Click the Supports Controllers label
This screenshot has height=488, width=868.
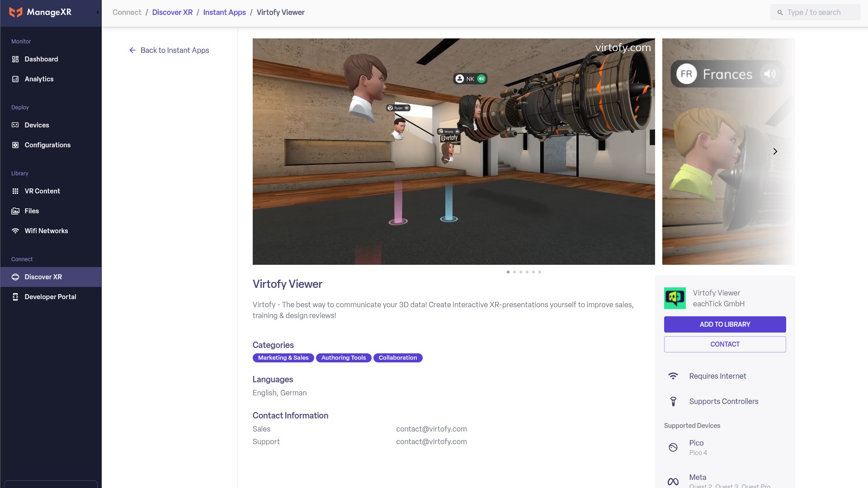click(723, 401)
